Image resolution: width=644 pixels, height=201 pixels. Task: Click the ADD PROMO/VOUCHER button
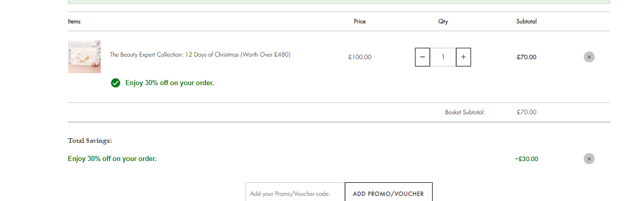pos(388,194)
